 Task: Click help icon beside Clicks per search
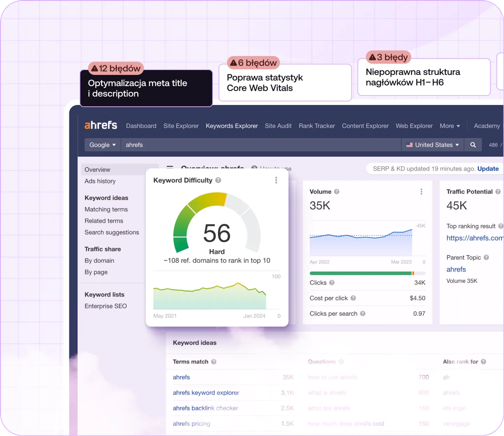point(363,314)
